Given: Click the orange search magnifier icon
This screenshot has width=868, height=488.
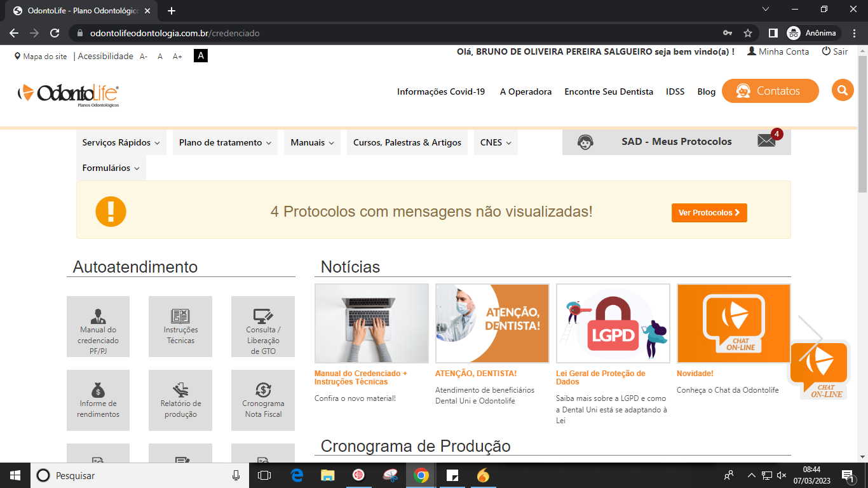Looking at the screenshot, I should pos(842,91).
